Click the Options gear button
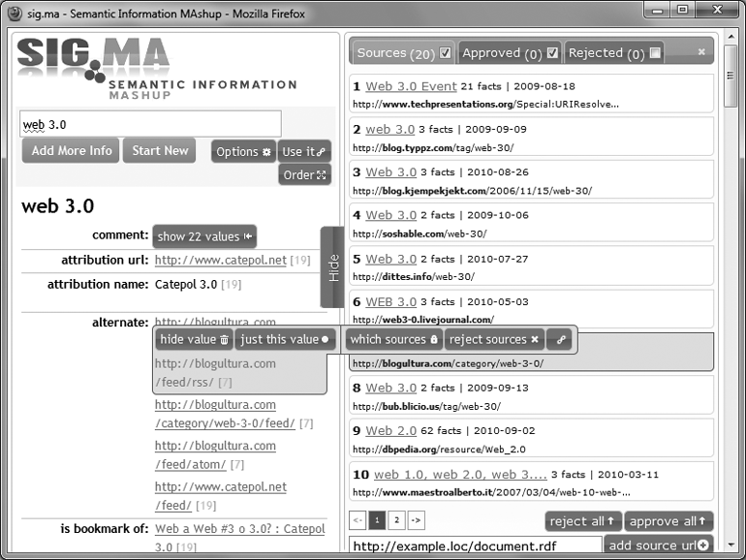This screenshot has width=746, height=560. click(x=243, y=151)
